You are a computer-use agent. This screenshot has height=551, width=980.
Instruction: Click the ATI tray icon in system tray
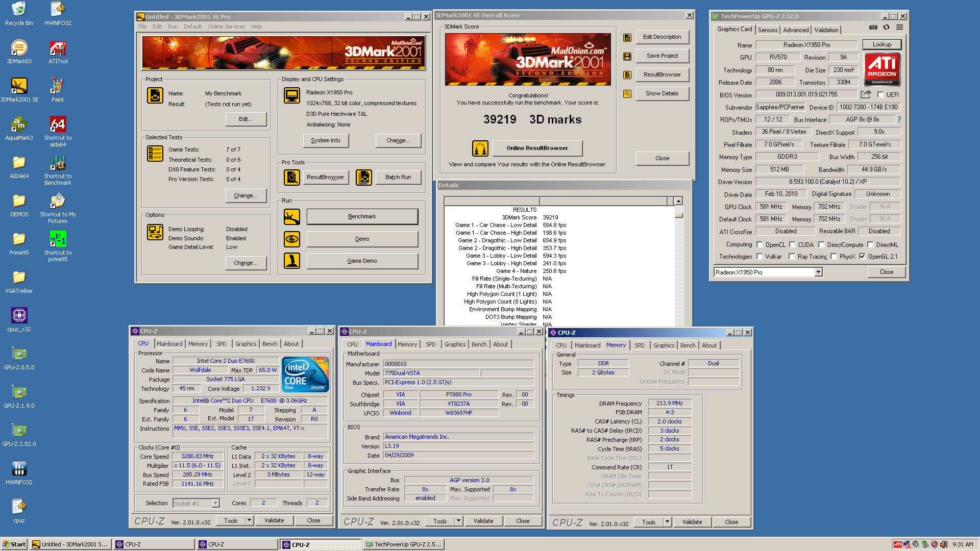[897, 544]
